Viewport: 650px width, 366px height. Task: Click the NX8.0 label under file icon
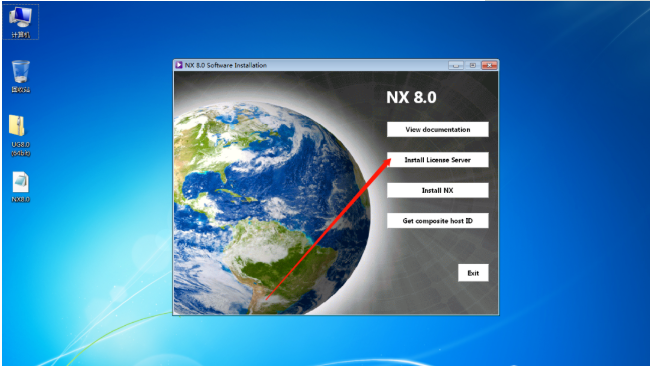[20, 199]
